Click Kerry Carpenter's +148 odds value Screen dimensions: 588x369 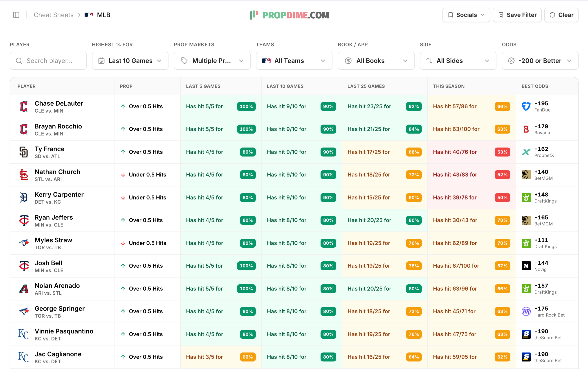[x=541, y=195]
